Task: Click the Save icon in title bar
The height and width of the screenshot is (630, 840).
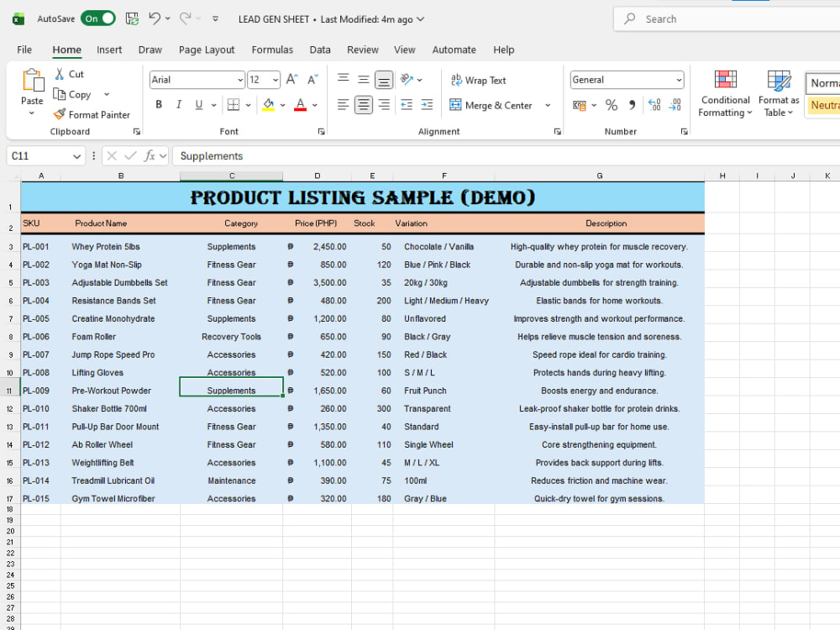Action: pyautogui.click(x=132, y=18)
